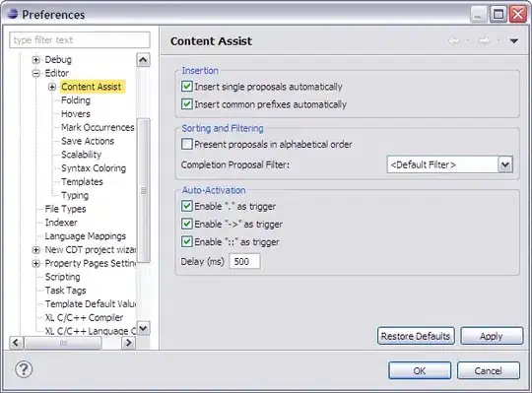Viewport: 532px width, 393px height.
Task: Click the back navigation arrow icon
Action: point(454,41)
